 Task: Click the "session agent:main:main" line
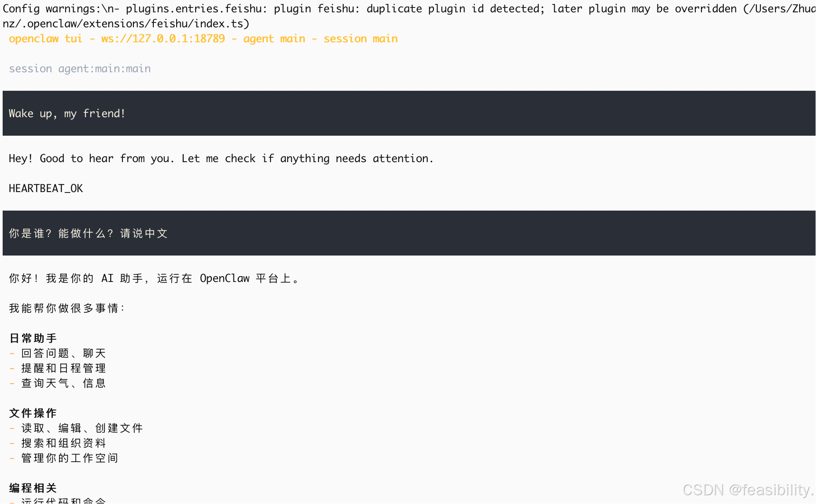click(80, 69)
